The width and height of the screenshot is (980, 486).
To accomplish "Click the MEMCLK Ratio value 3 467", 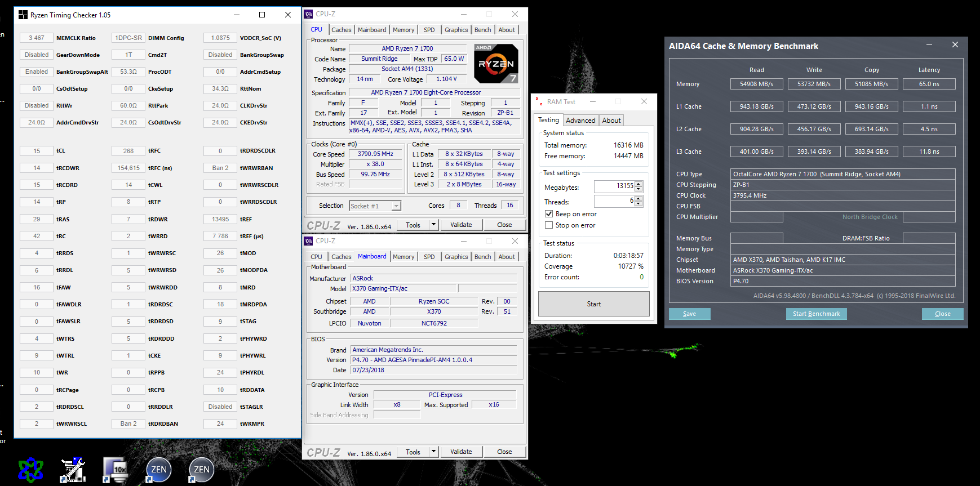I will pos(37,38).
